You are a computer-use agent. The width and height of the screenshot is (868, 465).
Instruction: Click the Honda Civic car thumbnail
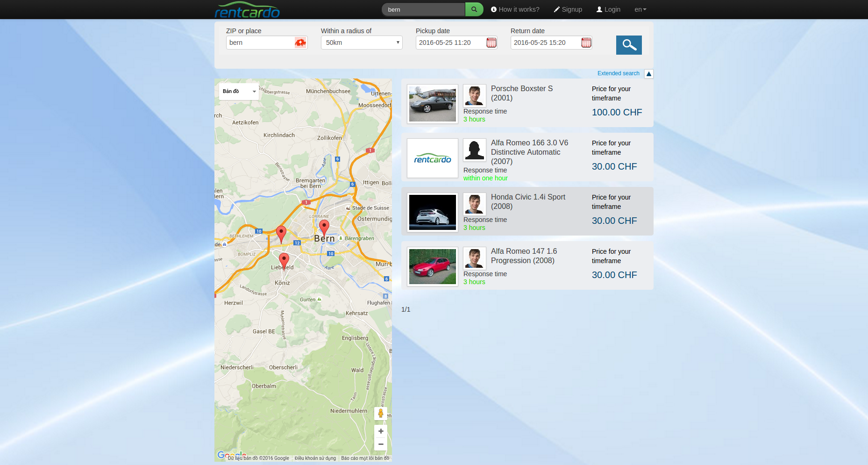click(432, 212)
